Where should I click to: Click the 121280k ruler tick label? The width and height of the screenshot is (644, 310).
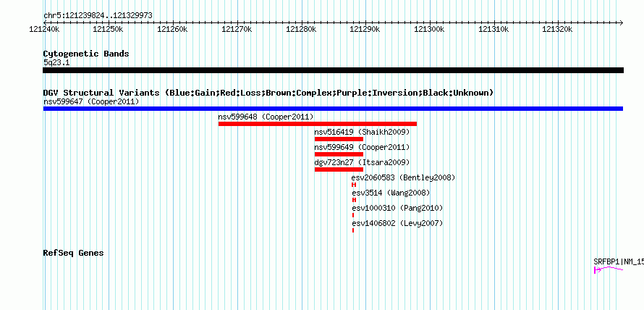(300, 29)
